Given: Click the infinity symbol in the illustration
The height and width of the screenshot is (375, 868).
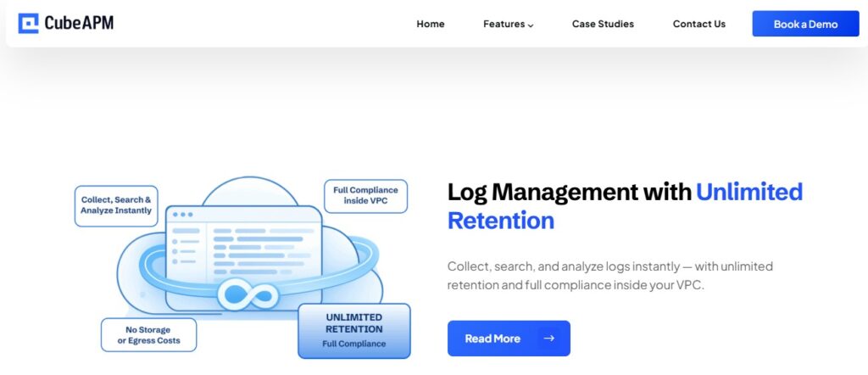Looking at the screenshot, I should click(x=248, y=296).
